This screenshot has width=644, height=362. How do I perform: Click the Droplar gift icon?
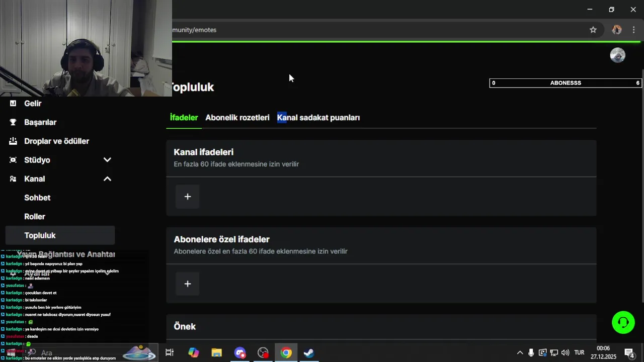click(x=13, y=141)
